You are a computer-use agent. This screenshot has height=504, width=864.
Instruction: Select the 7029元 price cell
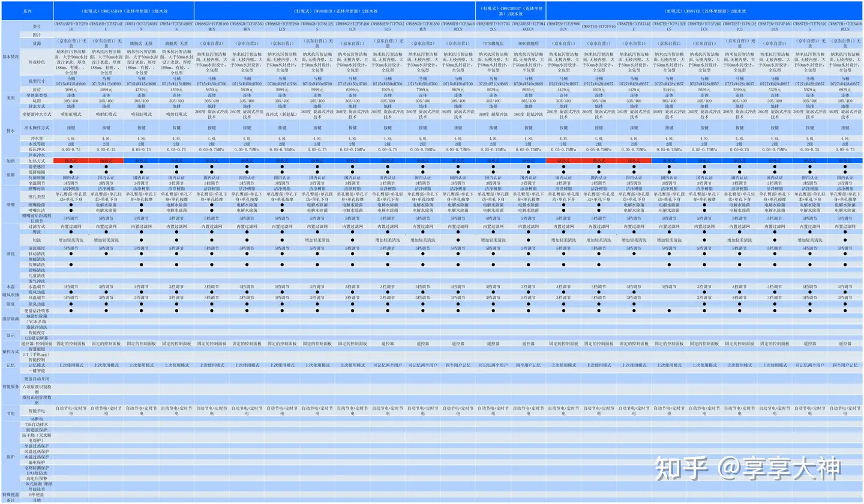click(x=388, y=89)
